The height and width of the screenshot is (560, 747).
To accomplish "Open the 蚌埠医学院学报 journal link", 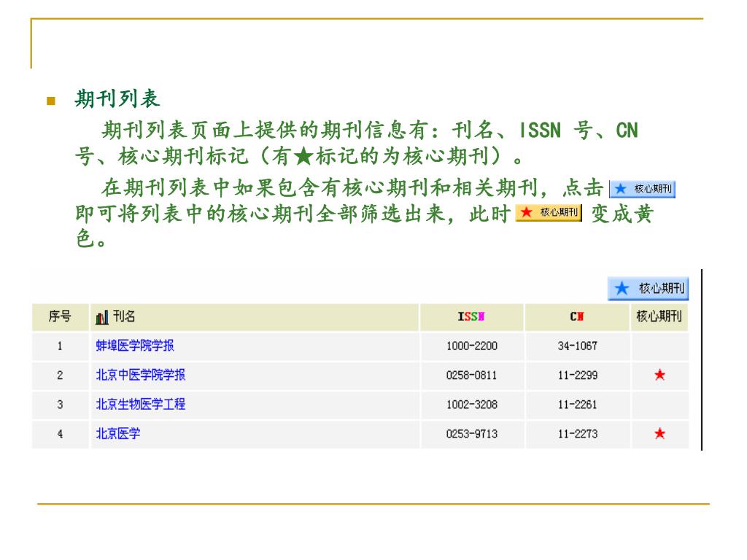I will 135,345.
